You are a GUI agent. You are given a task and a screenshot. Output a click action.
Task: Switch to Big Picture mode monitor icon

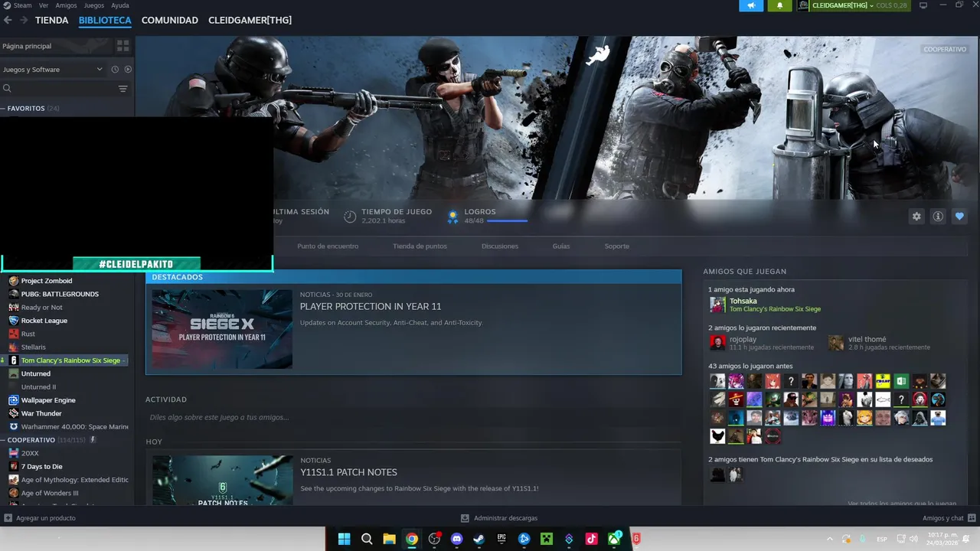923,5
